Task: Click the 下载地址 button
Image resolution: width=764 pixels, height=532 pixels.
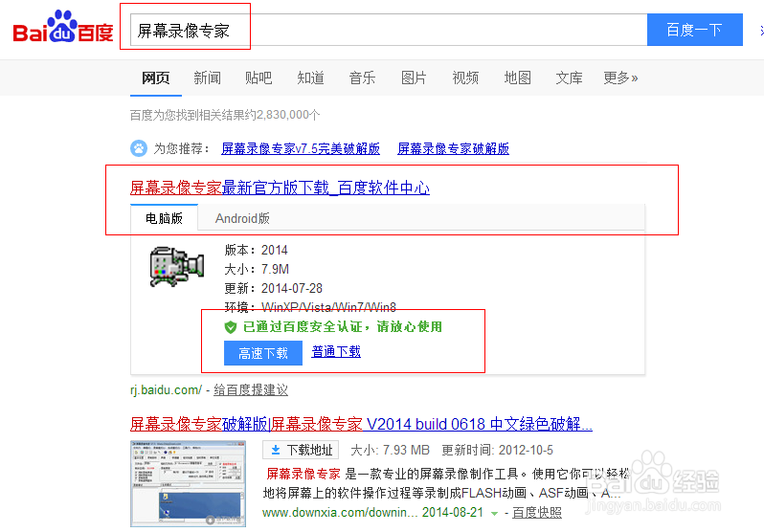Action: [302, 450]
